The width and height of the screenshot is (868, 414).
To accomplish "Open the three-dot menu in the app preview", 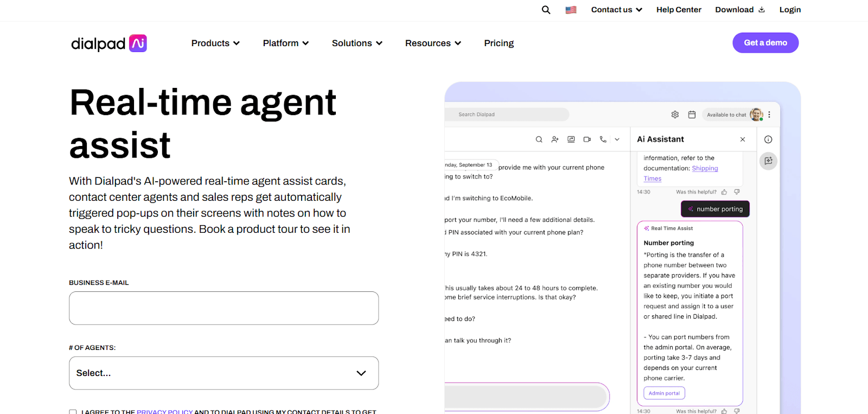I will 769,114.
